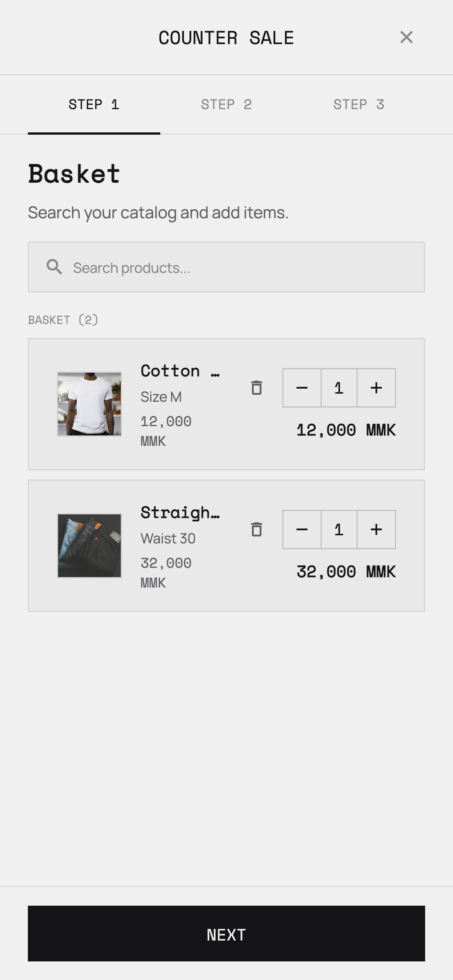Open the white cotton t-shirt thumbnail

[x=89, y=404]
